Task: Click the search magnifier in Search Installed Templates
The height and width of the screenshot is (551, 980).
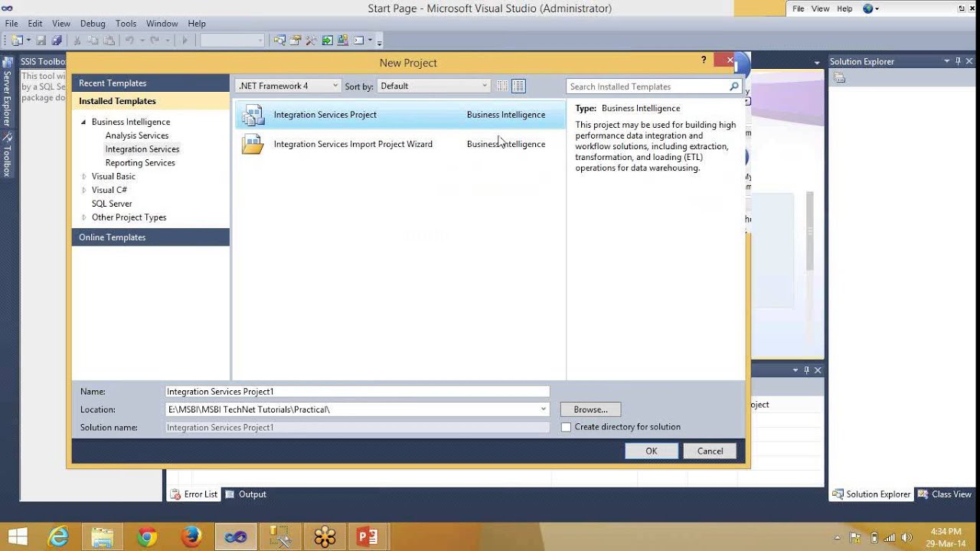Action: pyautogui.click(x=734, y=86)
